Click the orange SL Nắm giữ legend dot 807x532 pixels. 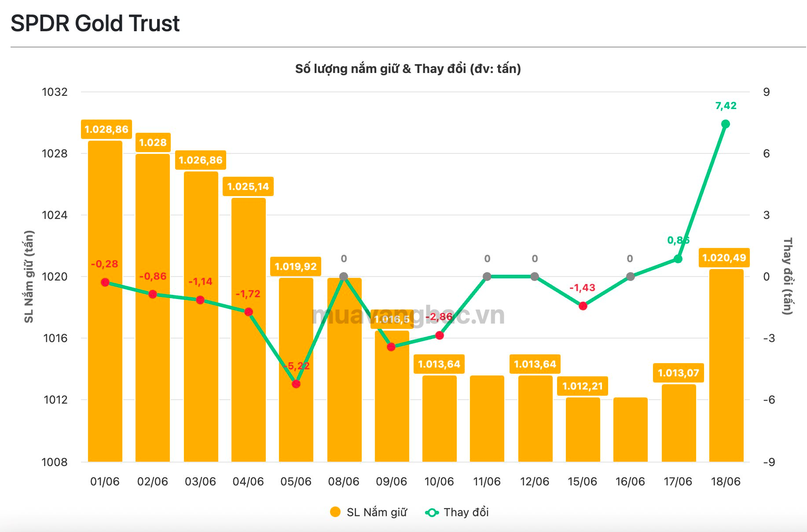tap(335, 512)
